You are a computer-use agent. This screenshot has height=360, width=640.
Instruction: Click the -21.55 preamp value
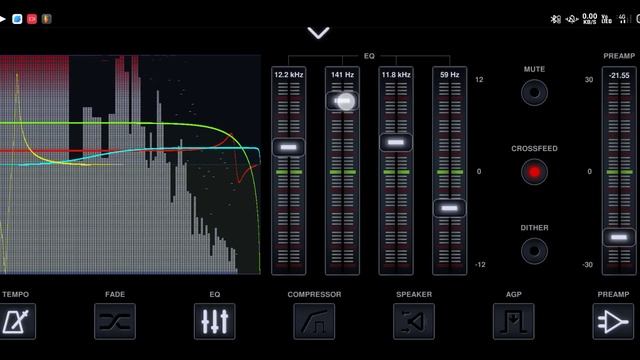click(x=619, y=76)
